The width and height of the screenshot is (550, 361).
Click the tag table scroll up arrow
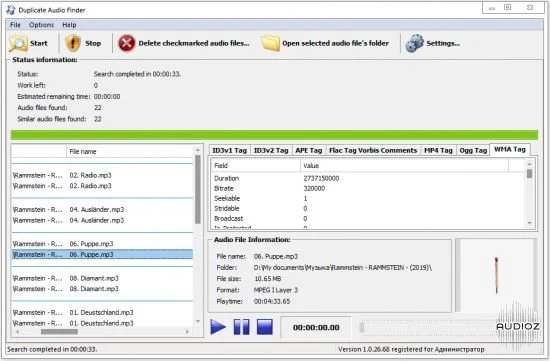click(x=530, y=164)
